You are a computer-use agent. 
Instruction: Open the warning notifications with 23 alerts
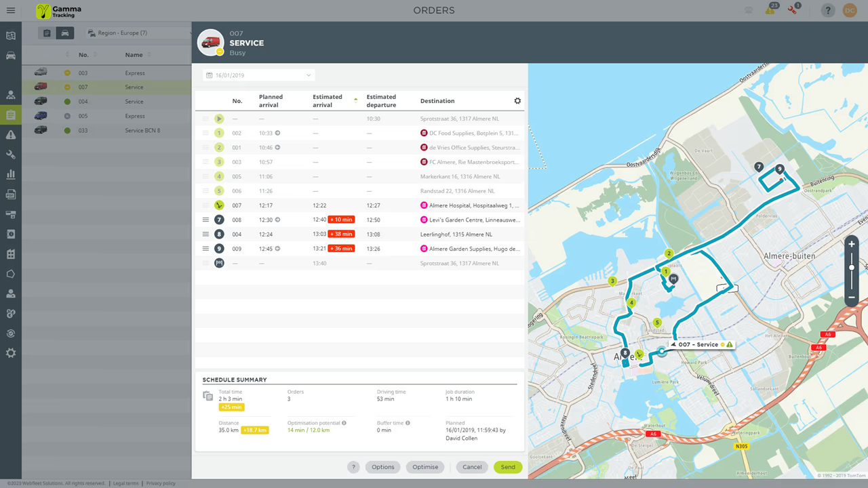[770, 10]
